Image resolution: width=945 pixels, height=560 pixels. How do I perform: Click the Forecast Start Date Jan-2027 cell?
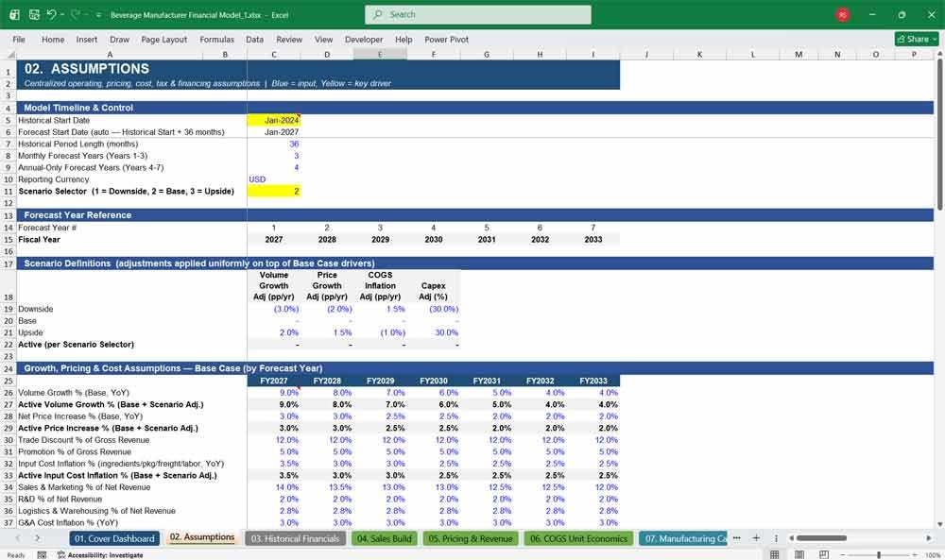click(x=274, y=132)
